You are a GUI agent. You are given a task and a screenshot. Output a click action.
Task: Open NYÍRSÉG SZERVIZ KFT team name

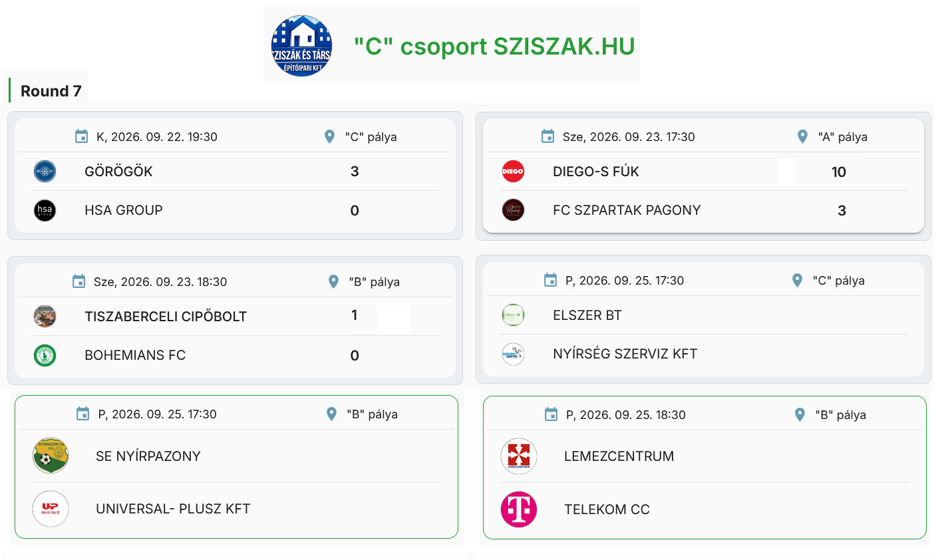pyautogui.click(x=625, y=354)
